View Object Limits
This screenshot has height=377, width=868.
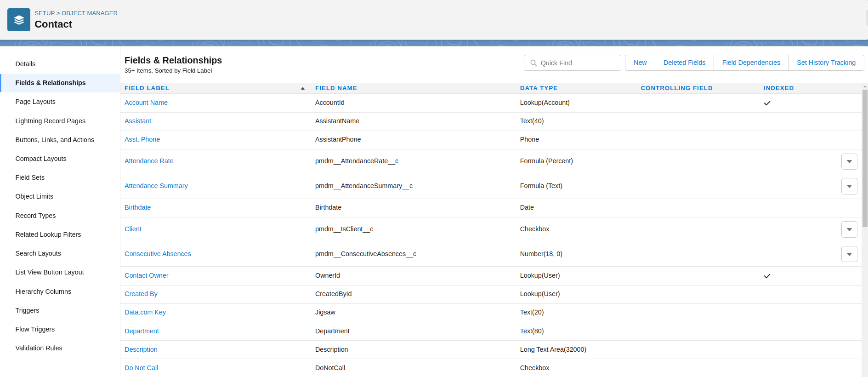coord(34,196)
